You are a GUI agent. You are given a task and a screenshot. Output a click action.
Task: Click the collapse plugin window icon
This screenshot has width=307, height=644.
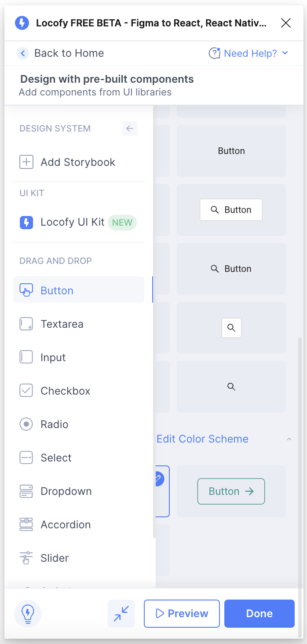pos(121,613)
